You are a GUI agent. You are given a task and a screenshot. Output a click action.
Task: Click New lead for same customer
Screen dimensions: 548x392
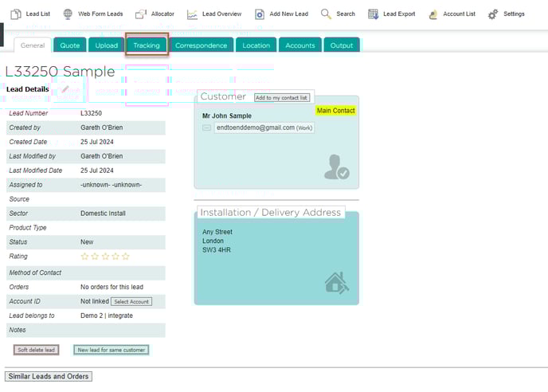111,350
